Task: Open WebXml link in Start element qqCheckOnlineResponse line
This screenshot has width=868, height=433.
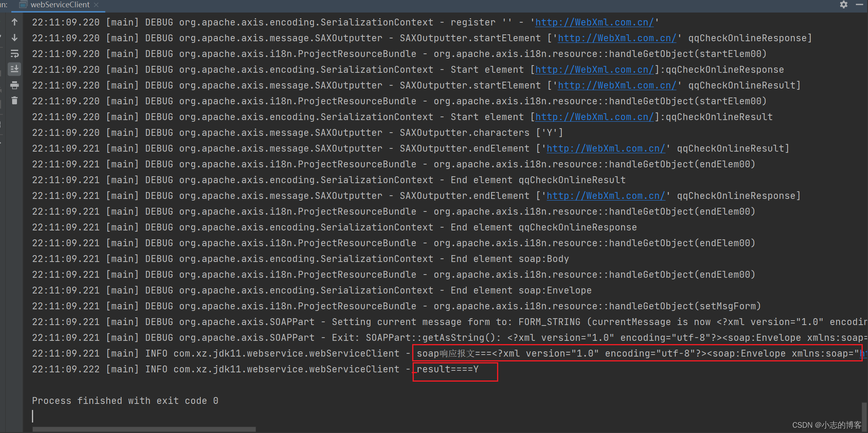Action: tap(594, 70)
